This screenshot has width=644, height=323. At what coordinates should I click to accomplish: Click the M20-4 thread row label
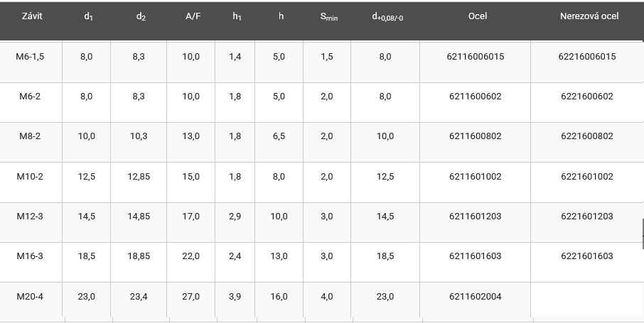tap(31, 297)
